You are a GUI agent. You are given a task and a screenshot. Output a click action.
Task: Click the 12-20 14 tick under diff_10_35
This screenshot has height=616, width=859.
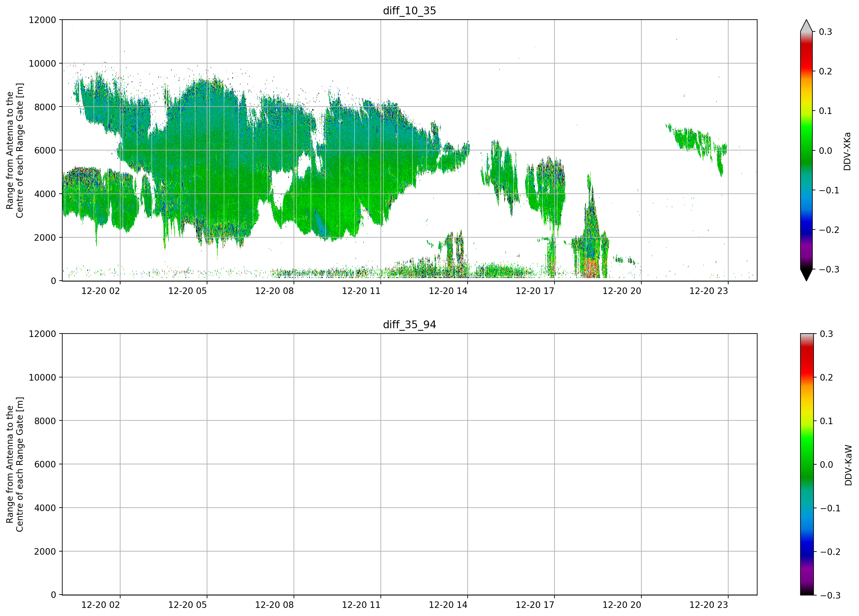(448, 291)
